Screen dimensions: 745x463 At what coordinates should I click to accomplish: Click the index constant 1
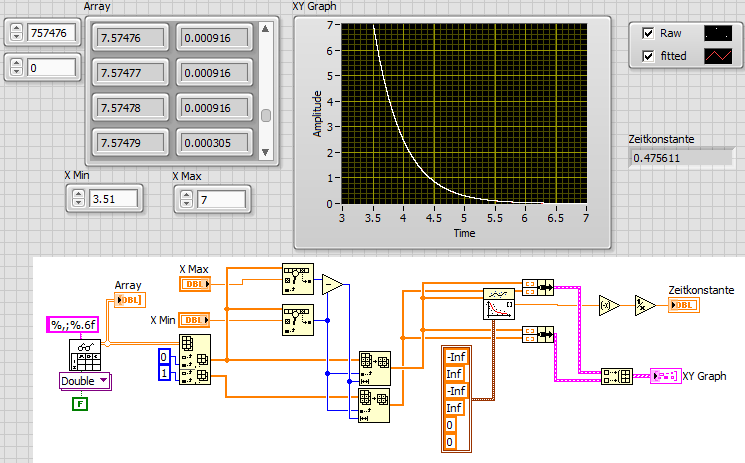(x=163, y=373)
